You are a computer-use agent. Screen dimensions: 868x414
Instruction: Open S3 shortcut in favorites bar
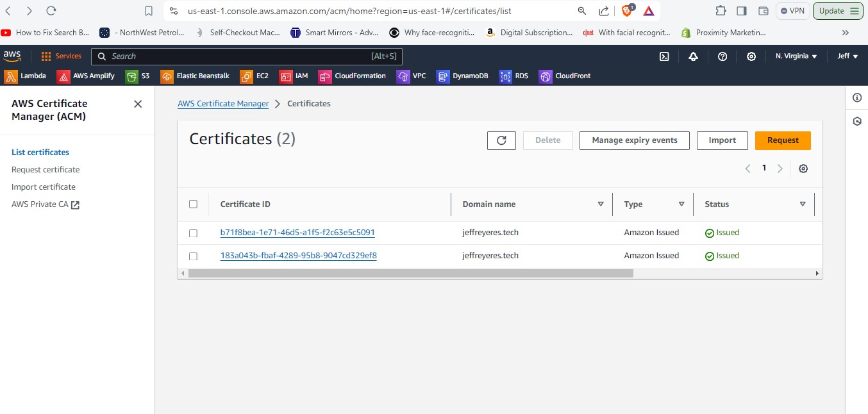click(138, 76)
